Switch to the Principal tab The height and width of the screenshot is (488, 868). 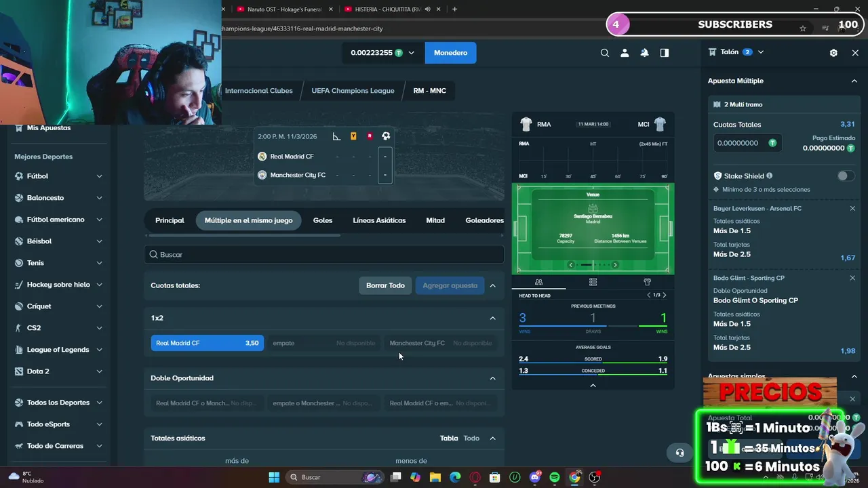[x=170, y=220]
